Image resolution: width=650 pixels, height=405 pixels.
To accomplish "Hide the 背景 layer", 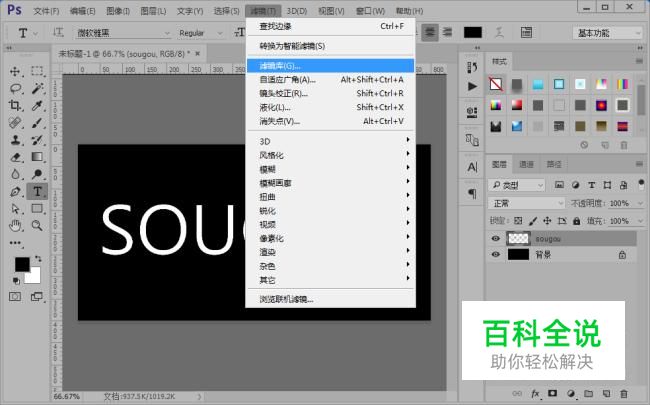I will (495, 254).
